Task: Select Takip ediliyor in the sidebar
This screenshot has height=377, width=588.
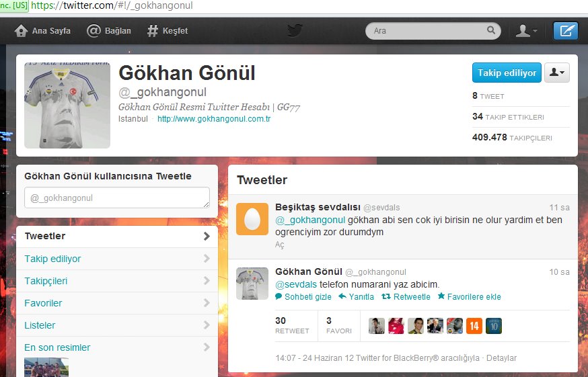Action: (x=117, y=259)
